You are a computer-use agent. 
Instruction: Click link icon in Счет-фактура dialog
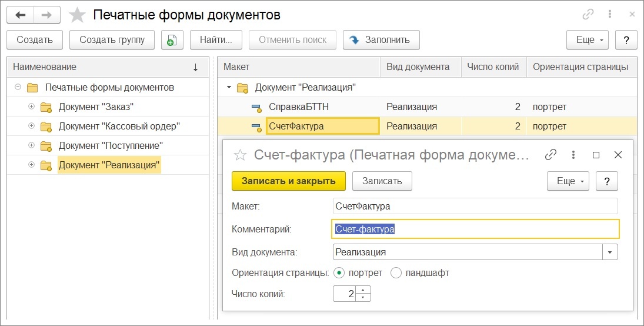550,155
